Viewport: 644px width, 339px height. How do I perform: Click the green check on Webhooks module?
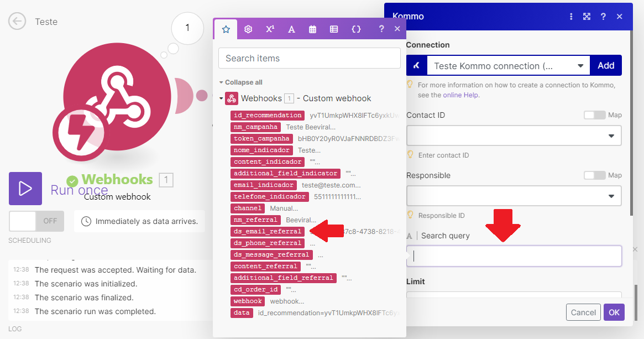(x=72, y=181)
